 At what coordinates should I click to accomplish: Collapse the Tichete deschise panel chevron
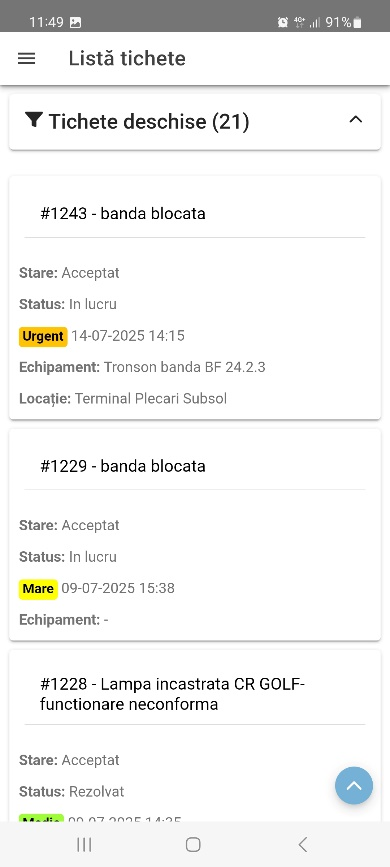(356, 119)
